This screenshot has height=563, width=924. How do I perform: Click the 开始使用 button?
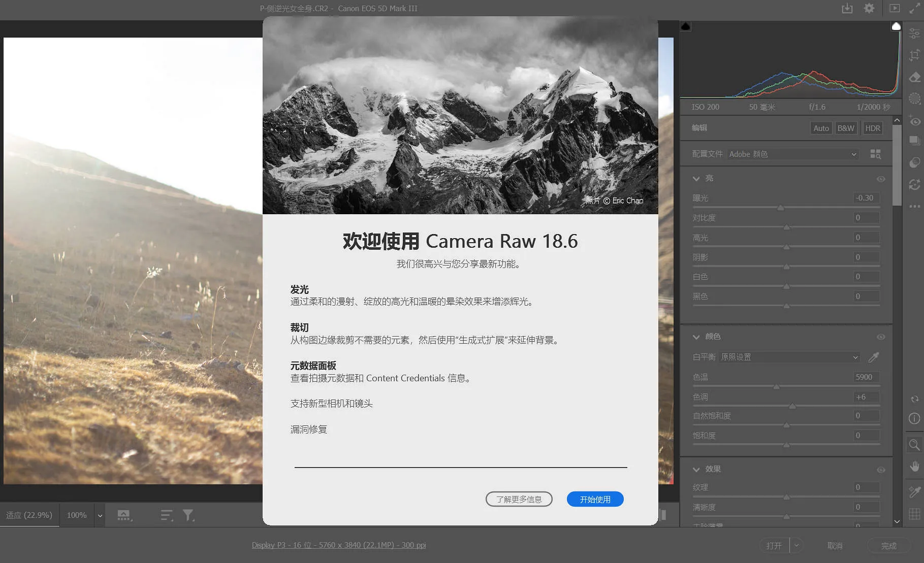coord(595,499)
